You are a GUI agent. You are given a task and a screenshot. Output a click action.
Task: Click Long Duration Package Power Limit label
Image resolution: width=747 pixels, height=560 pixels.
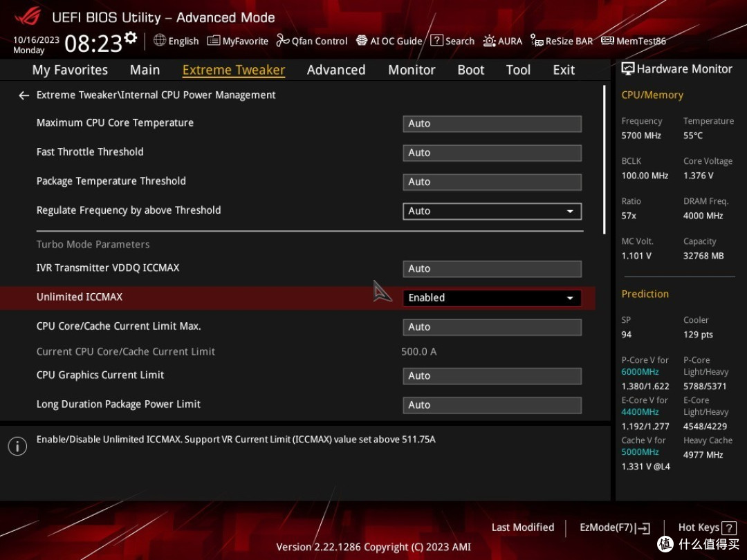[x=118, y=404]
